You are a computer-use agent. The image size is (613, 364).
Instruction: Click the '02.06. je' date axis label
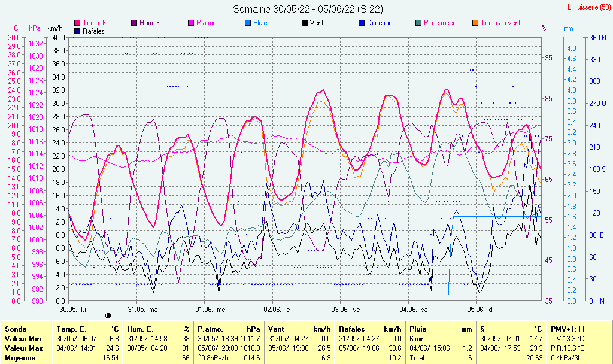277,310
